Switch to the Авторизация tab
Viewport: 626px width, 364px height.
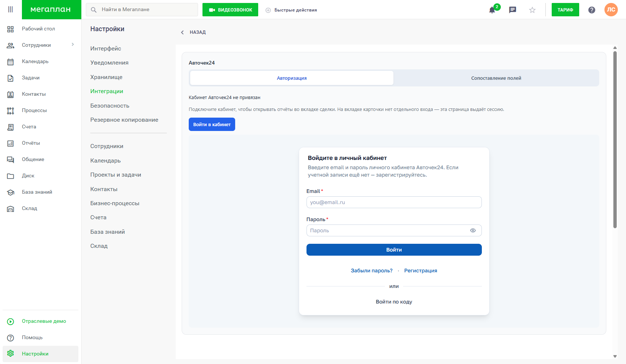pyautogui.click(x=292, y=78)
